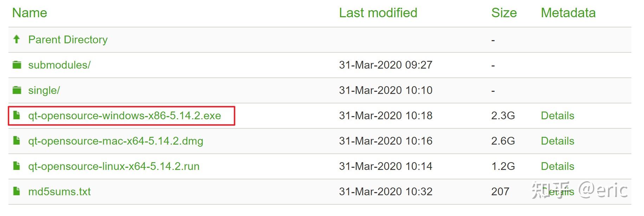The width and height of the screenshot is (644, 216).
Task: Click the file icon beside linux-x64 run
Action: coord(16,166)
